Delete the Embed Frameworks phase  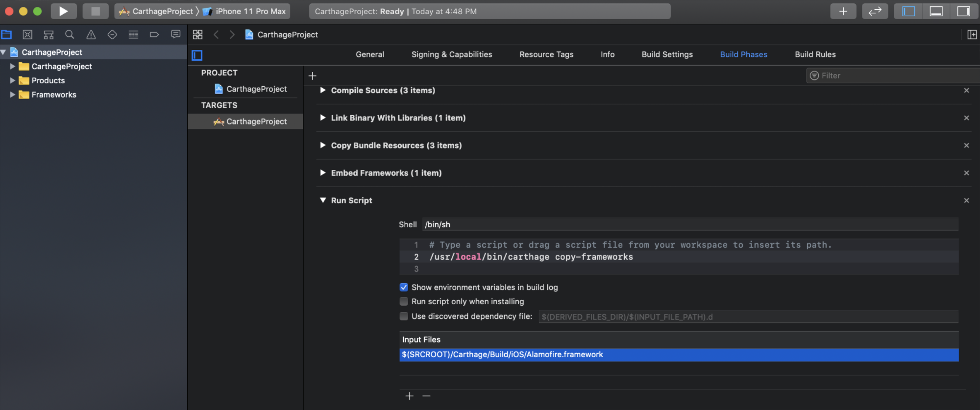pyautogui.click(x=966, y=172)
